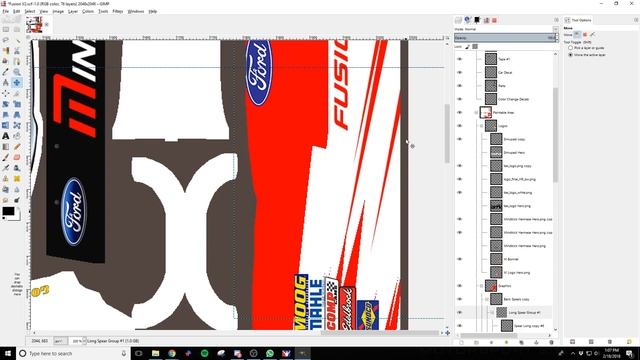
Task: Select the Color Change Decals layer
Action: pyautogui.click(x=513, y=99)
